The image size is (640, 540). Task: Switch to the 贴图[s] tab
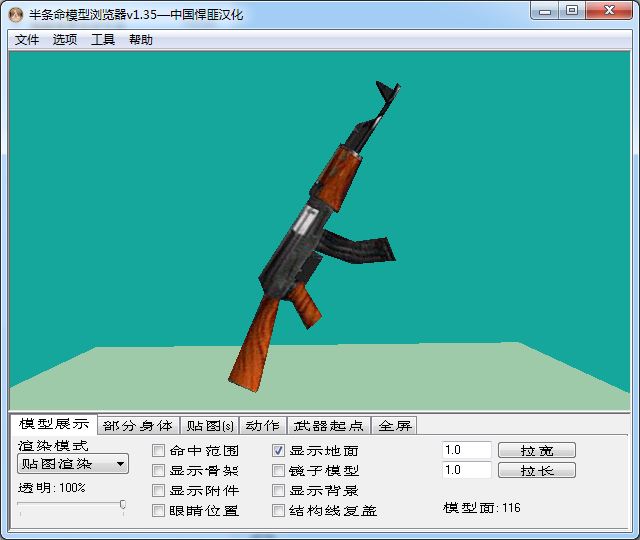click(210, 426)
